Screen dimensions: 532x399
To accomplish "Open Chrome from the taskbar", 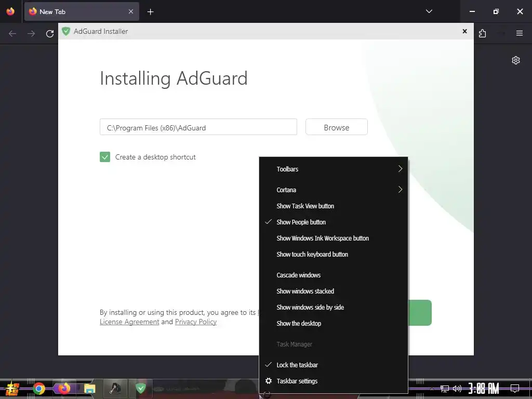I will tap(38, 389).
